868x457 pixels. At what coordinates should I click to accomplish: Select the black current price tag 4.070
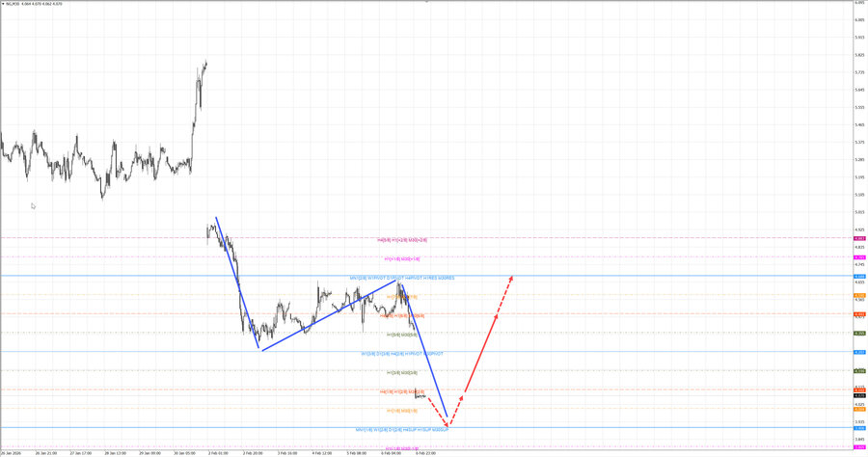coord(858,395)
